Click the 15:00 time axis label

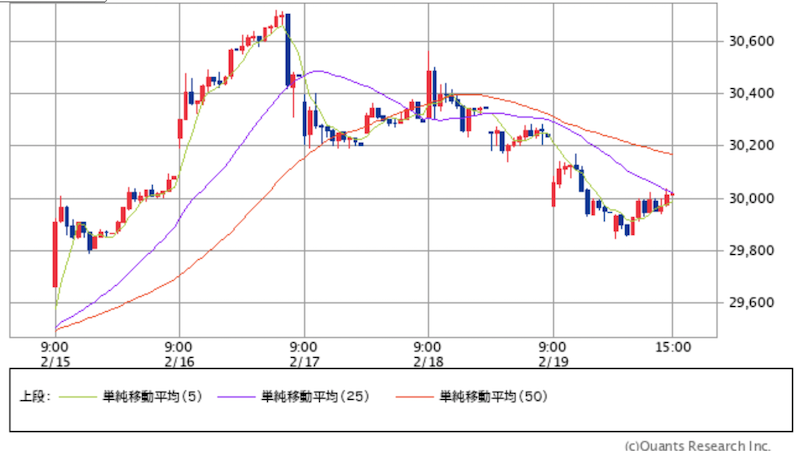[x=672, y=347]
